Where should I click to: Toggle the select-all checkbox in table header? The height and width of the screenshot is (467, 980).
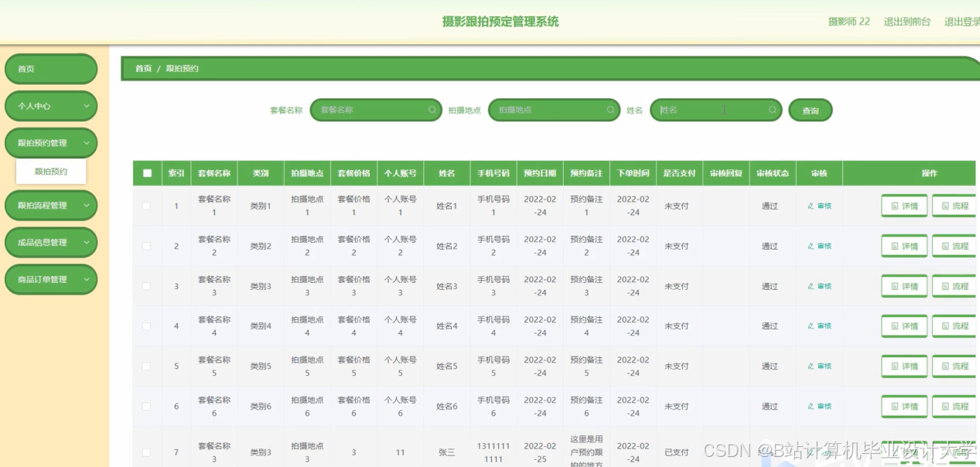click(147, 173)
